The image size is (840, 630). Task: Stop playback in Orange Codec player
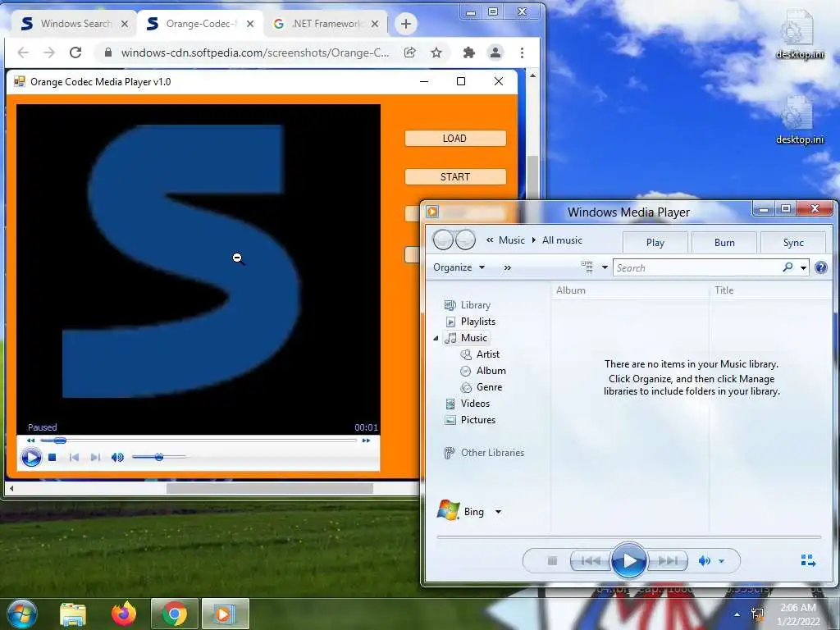tap(52, 458)
